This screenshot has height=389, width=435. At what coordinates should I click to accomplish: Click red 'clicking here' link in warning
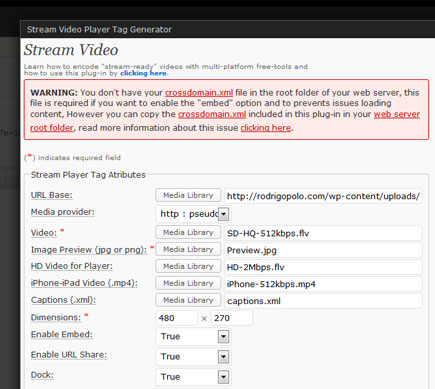[266, 128]
